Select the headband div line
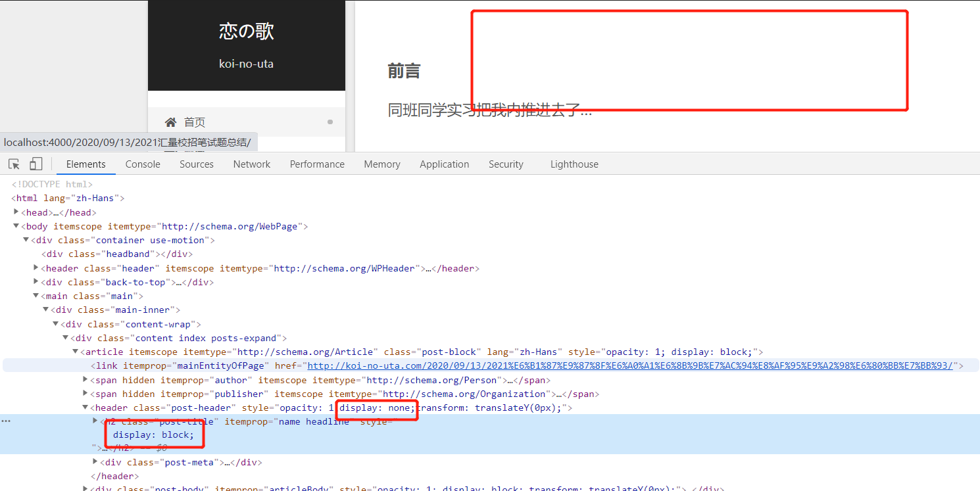The height and width of the screenshot is (491, 980). click(x=117, y=254)
